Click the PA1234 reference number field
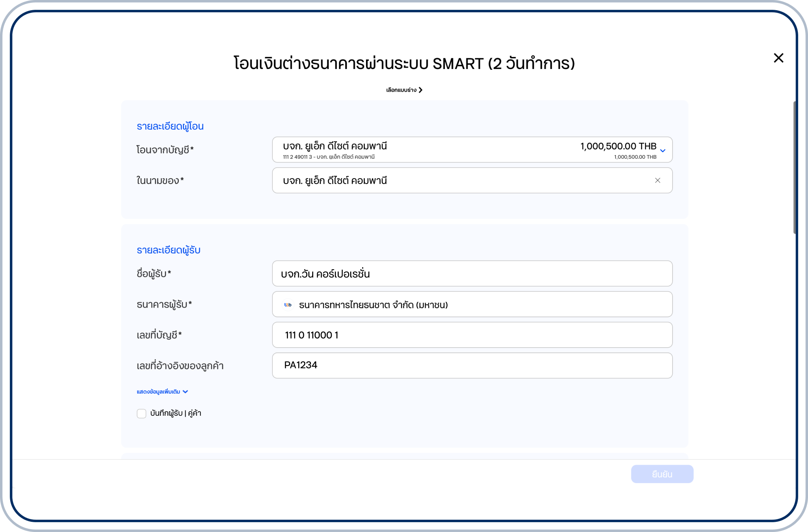The width and height of the screenshot is (808, 532). click(472, 366)
